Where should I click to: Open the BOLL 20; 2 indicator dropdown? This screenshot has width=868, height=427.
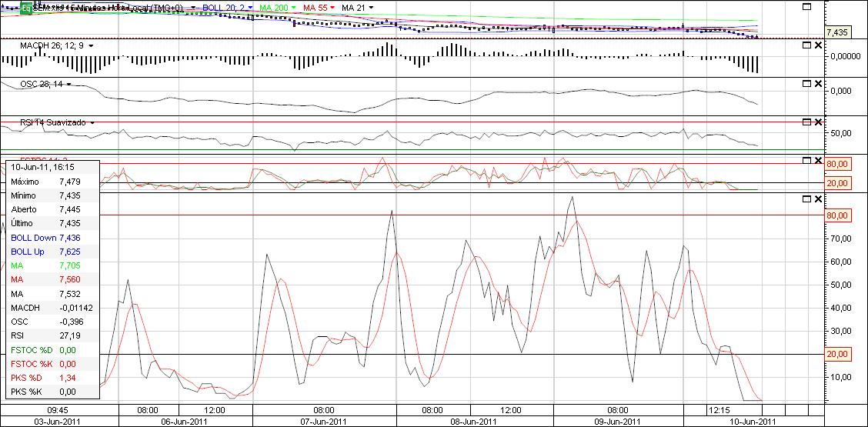point(250,8)
